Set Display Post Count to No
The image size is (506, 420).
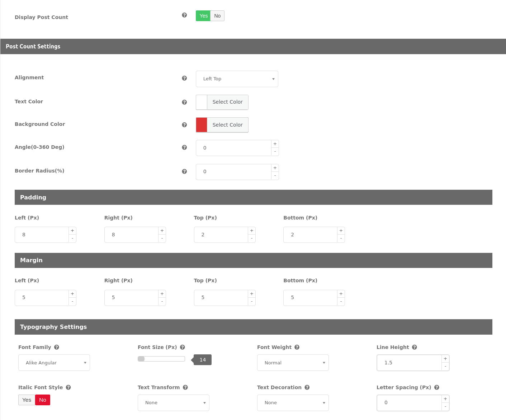click(x=217, y=16)
